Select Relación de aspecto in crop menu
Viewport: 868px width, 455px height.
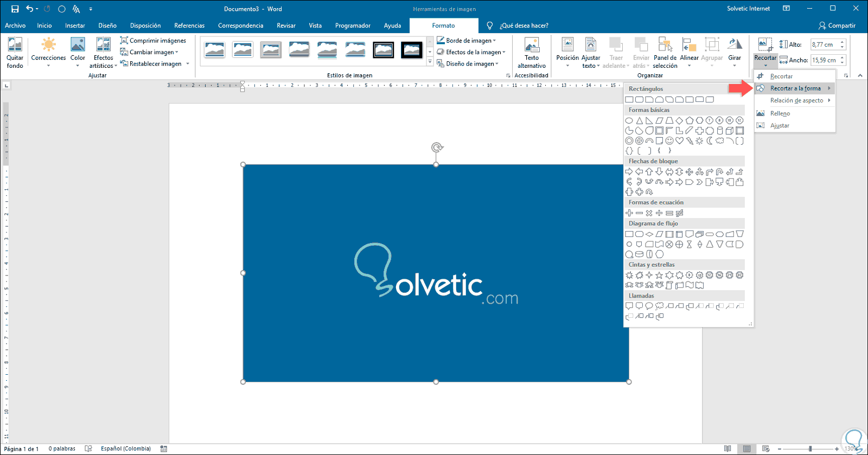coord(795,100)
